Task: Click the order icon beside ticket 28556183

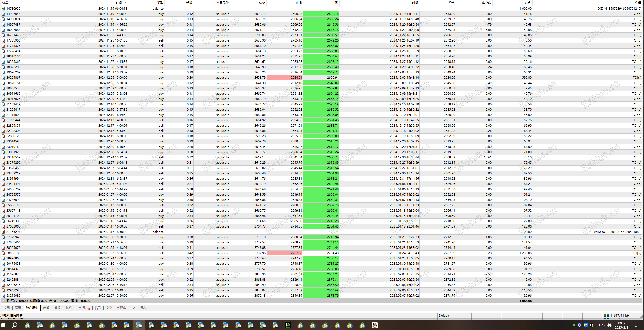Action: (3, 253)
